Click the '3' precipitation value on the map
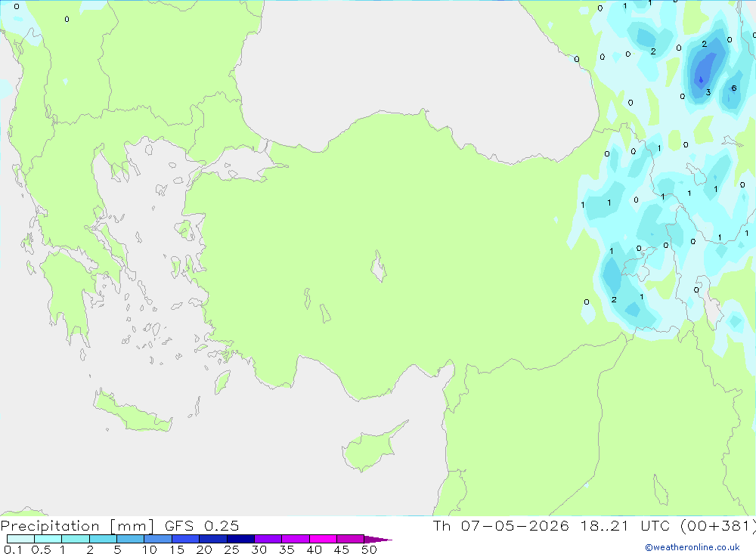Image resolution: width=756 pixels, height=554 pixels. (708, 92)
